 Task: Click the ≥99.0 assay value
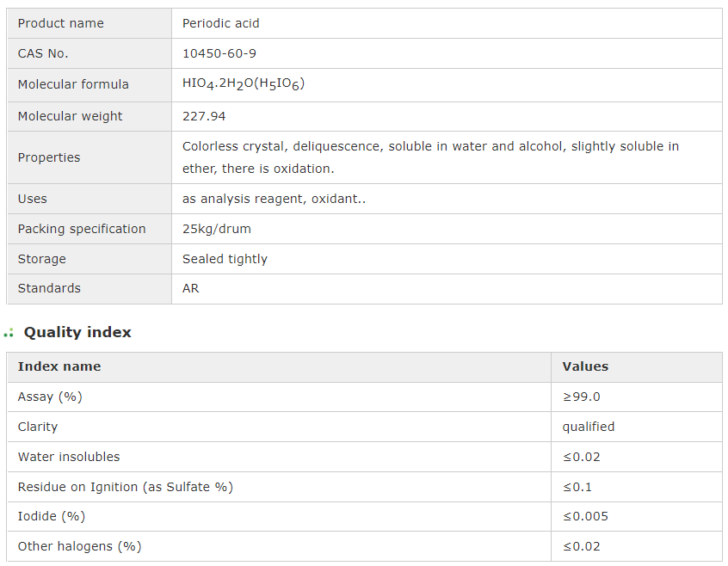point(581,397)
